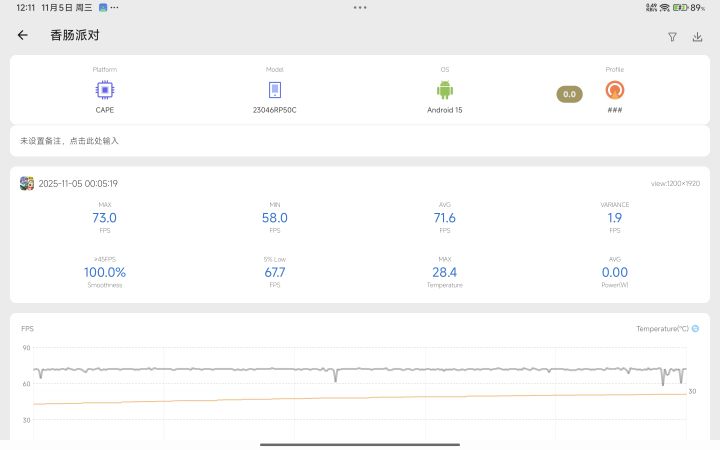The width and height of the screenshot is (720, 450).
Task: Tap the blue app notification icon
Action: (x=103, y=7)
